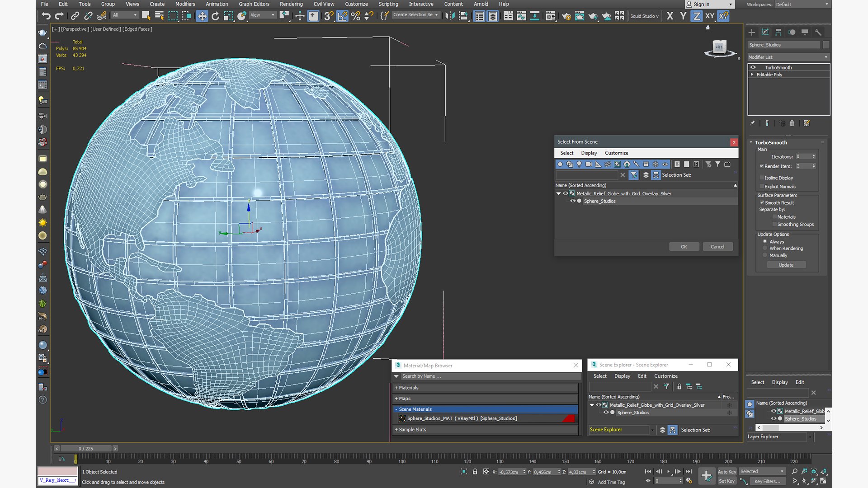Click the object color swatch beside Sphere_Studios
The image size is (868, 488).
[x=826, y=45]
